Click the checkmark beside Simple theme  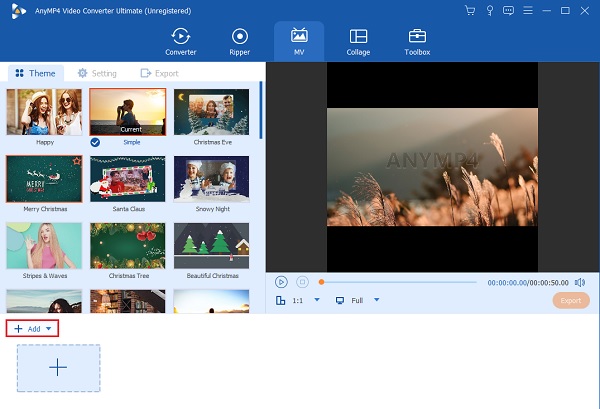coord(95,142)
